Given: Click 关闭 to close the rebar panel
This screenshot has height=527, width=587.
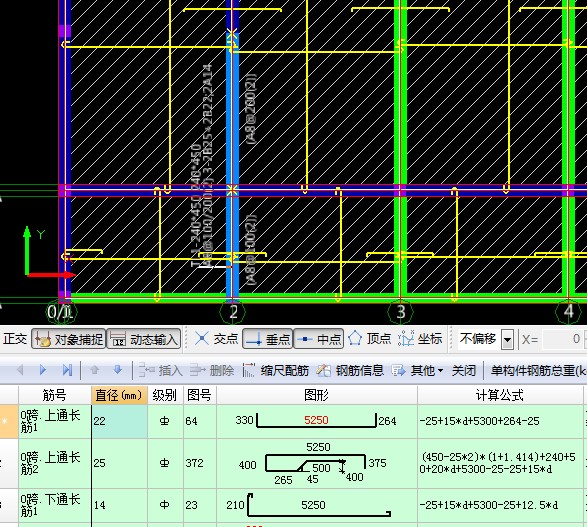Looking at the screenshot, I should (x=463, y=371).
